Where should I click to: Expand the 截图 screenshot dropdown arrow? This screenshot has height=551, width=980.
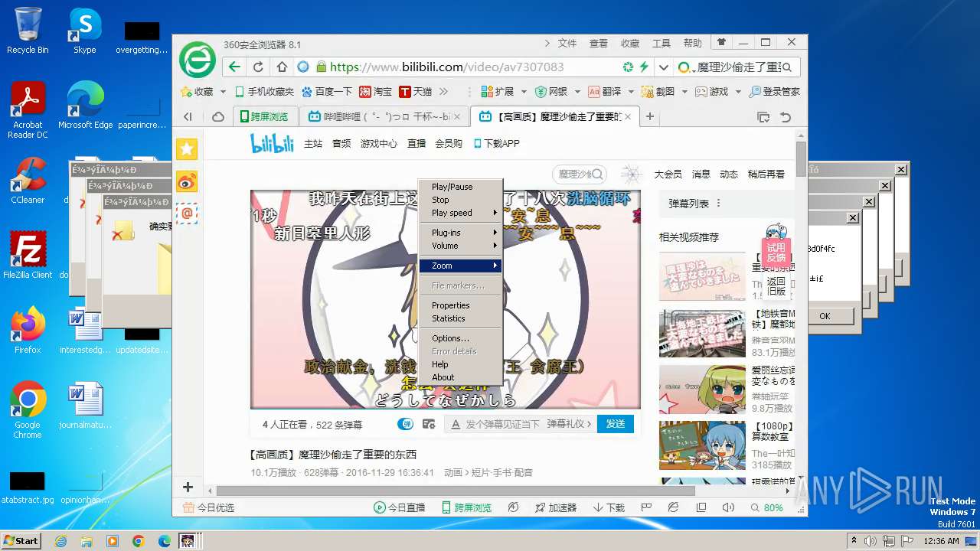tap(684, 92)
